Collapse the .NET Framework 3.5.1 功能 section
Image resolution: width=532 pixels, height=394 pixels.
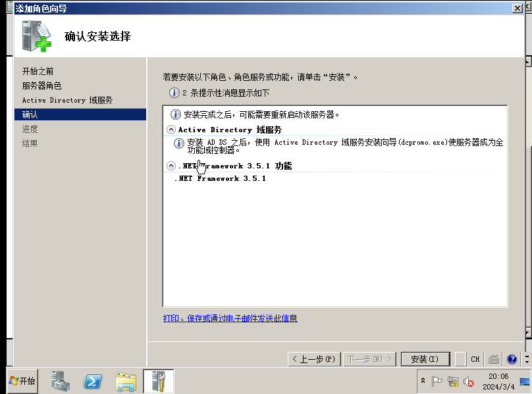coord(171,165)
